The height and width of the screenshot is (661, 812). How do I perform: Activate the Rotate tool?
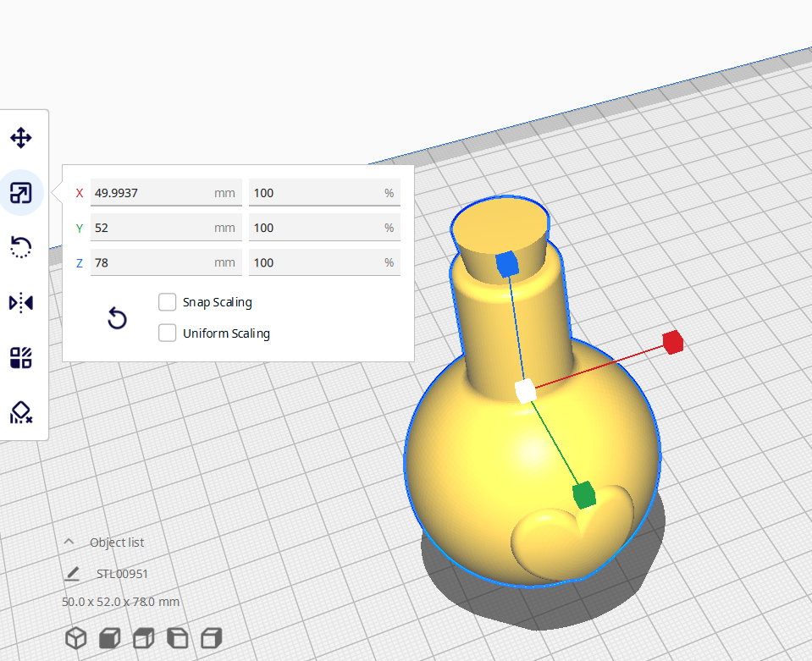[x=21, y=247]
